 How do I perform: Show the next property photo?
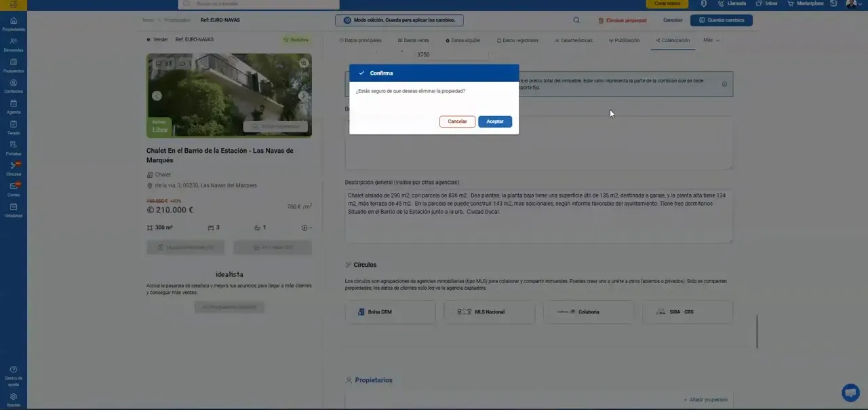coord(302,96)
